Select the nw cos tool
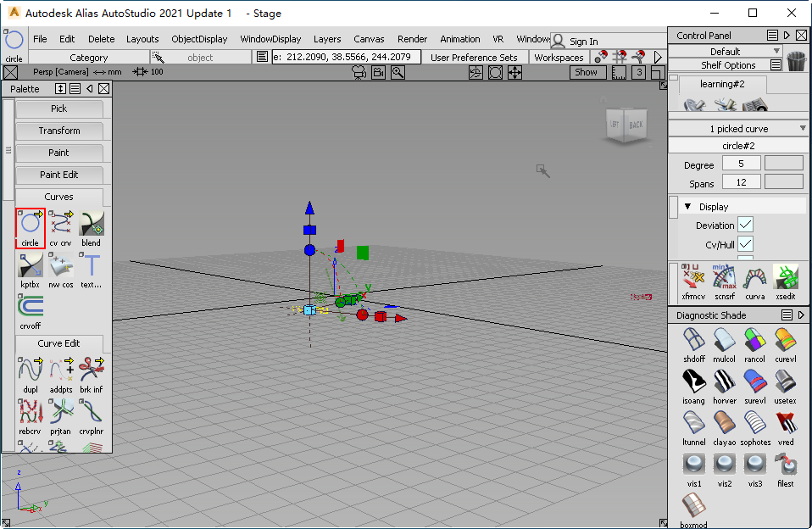This screenshot has width=812, height=529. pyautogui.click(x=60, y=270)
